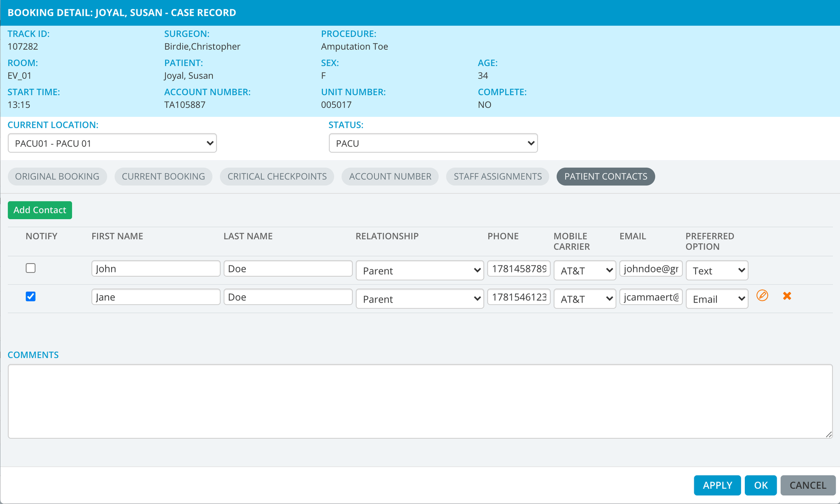Viewport: 840px width, 504px height.
Task: Enable notify for John Doe
Action: tap(30, 268)
